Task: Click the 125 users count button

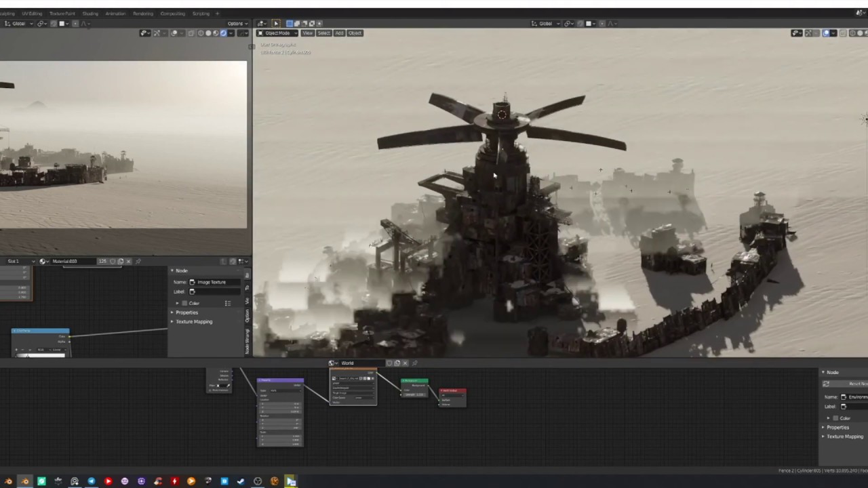Action: 103,261
